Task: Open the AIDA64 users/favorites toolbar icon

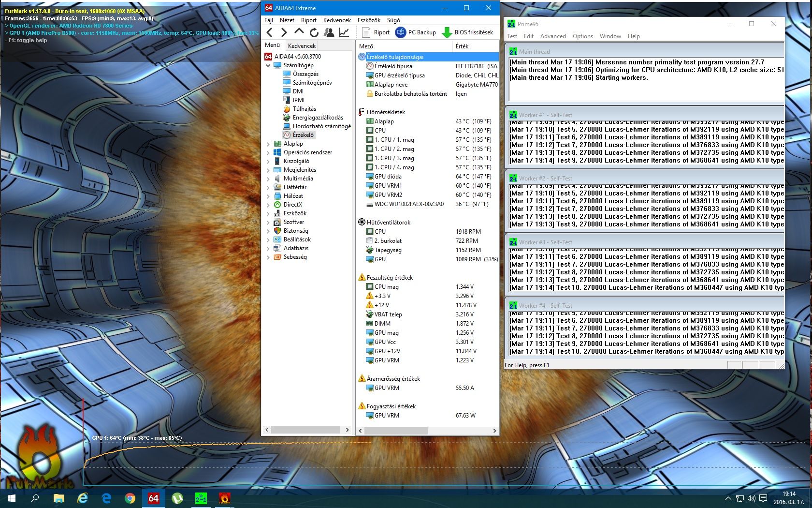Action: [329, 32]
